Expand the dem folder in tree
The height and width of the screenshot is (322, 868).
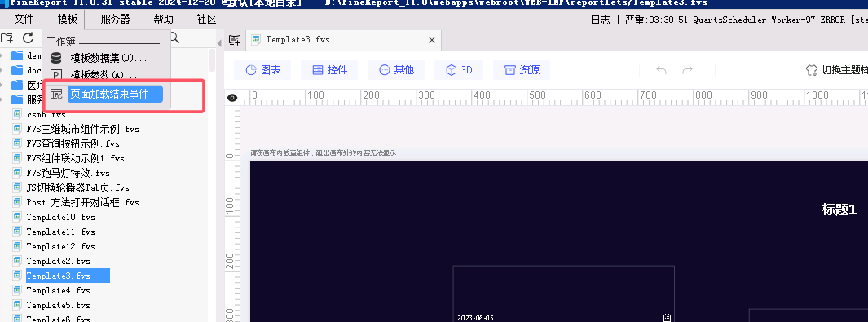pyautogui.click(x=2, y=55)
